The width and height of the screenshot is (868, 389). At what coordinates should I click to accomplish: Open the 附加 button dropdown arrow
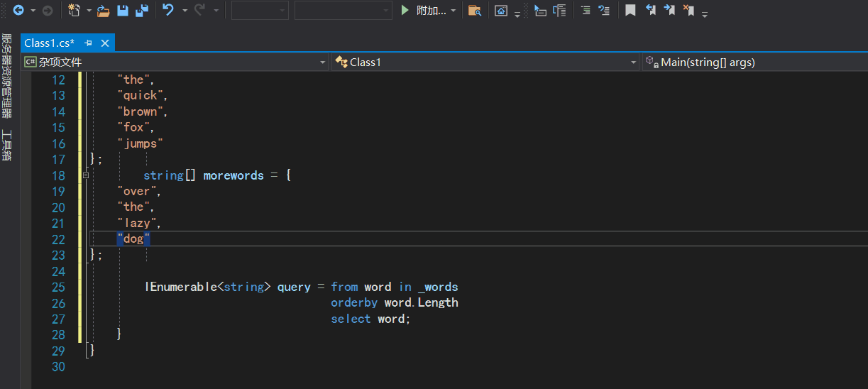[x=454, y=11]
